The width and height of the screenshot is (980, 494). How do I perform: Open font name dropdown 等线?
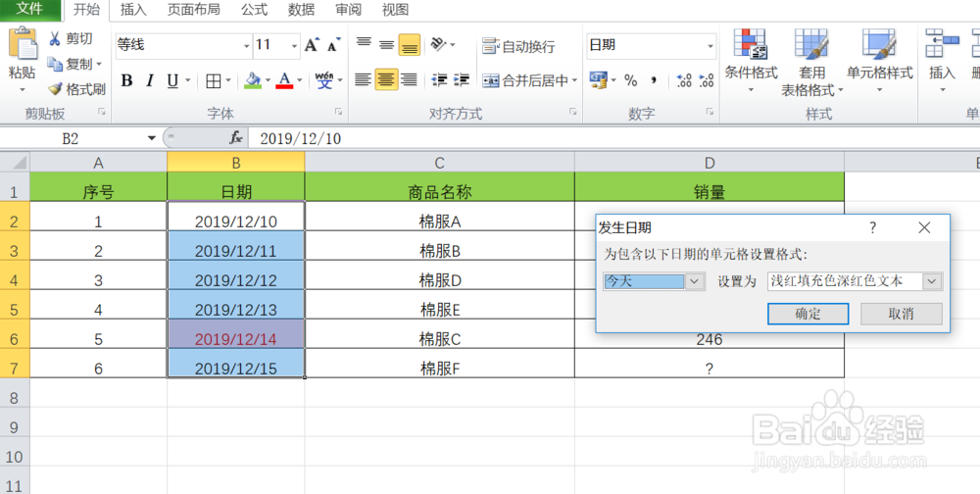[x=246, y=46]
